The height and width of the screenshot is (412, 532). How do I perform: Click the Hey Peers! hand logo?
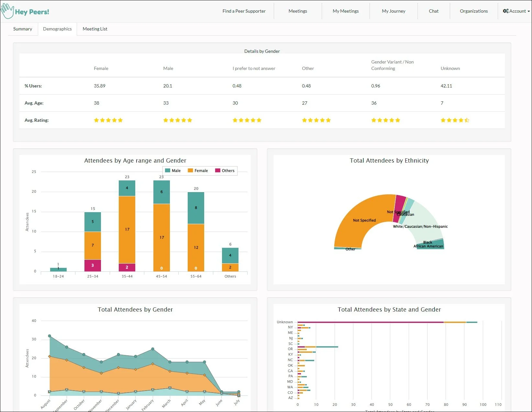tap(7, 11)
